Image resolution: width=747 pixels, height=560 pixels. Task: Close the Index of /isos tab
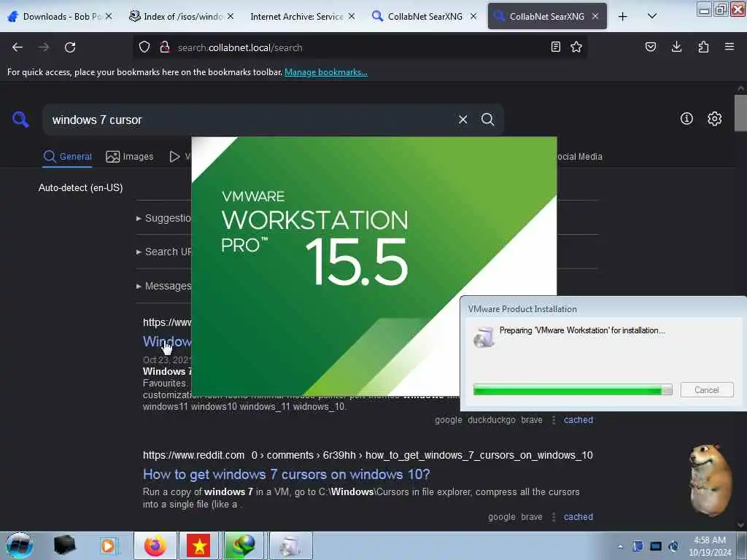[231, 16]
